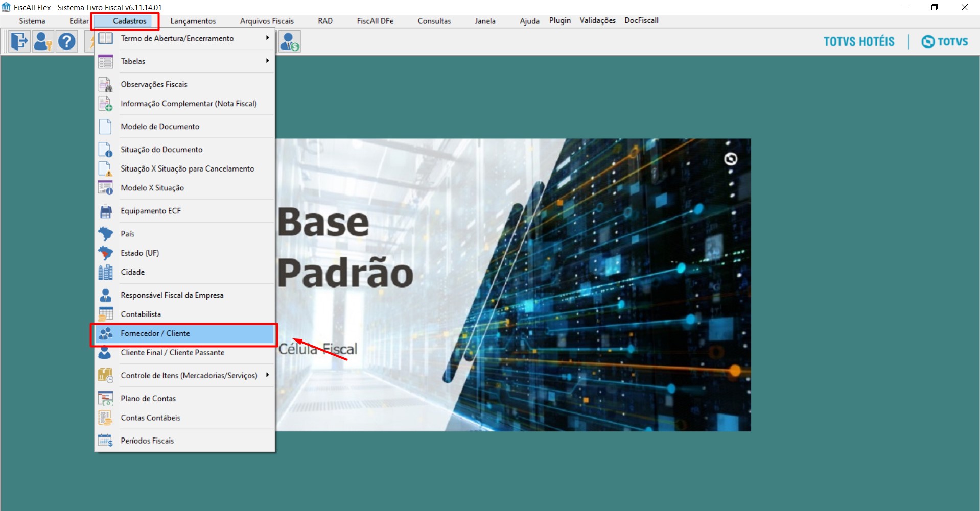Click the user with key toolbar icon

43,41
